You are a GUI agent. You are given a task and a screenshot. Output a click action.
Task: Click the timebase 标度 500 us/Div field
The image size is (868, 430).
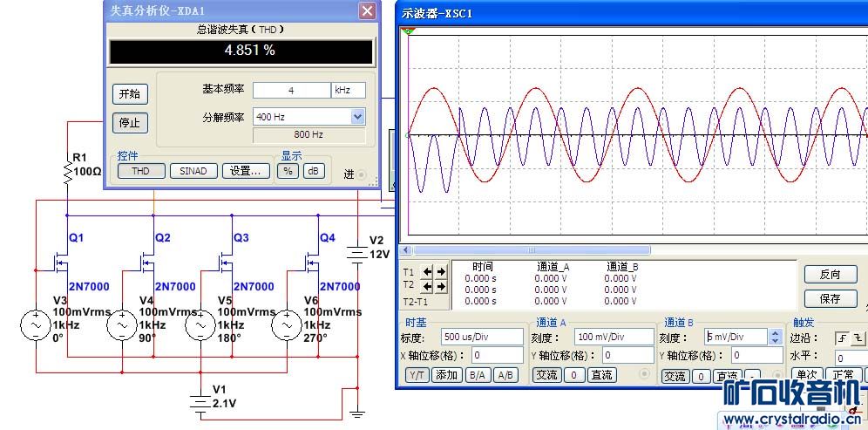click(483, 337)
